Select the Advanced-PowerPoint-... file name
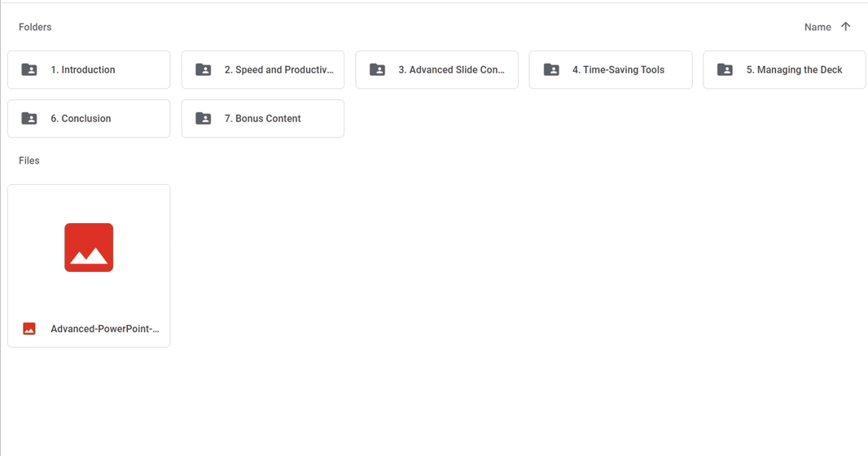This screenshot has height=456, width=868. 104,329
